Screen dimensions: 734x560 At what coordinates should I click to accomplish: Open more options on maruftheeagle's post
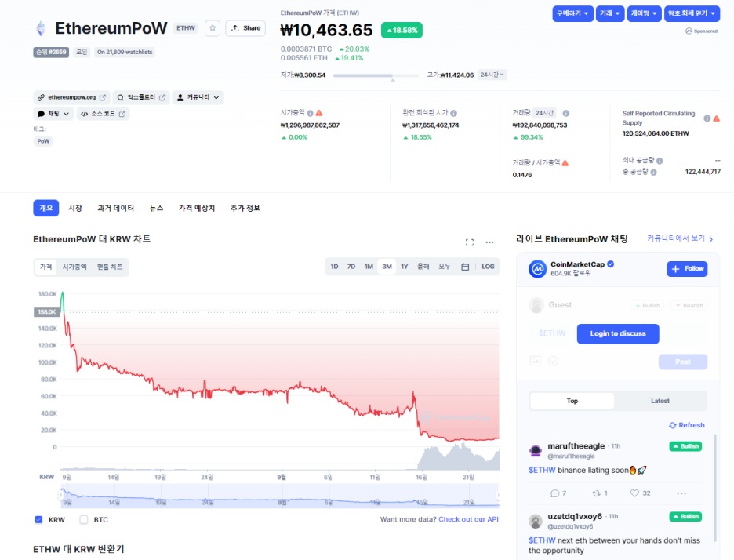681,493
